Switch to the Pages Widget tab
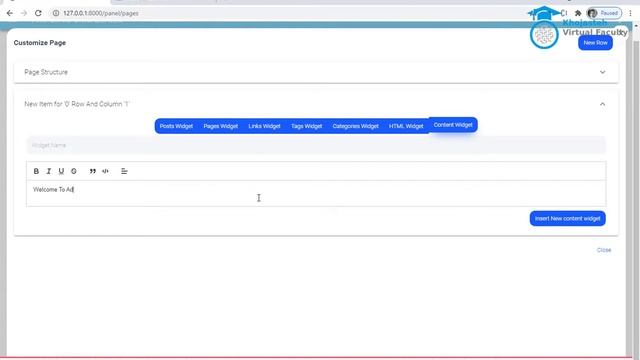 221,126
